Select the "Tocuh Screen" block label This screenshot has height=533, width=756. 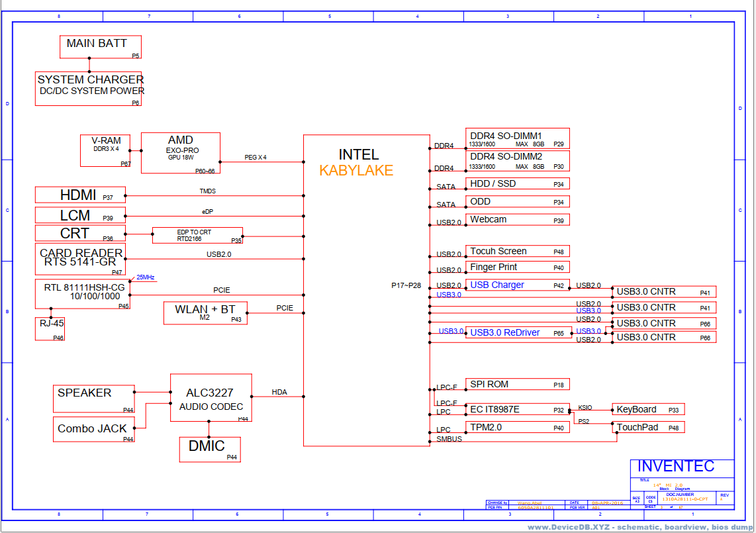coord(498,252)
